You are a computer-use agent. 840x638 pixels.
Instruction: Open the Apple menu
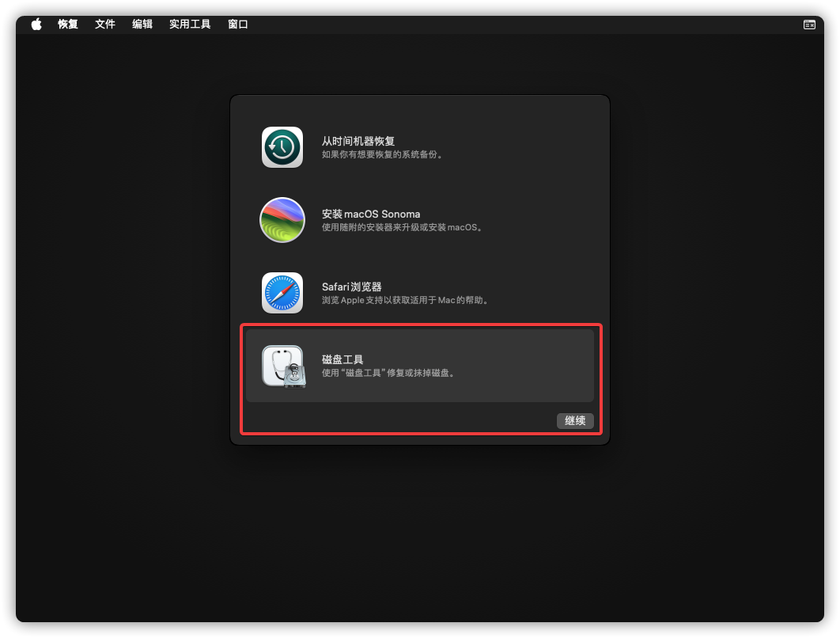tap(36, 24)
